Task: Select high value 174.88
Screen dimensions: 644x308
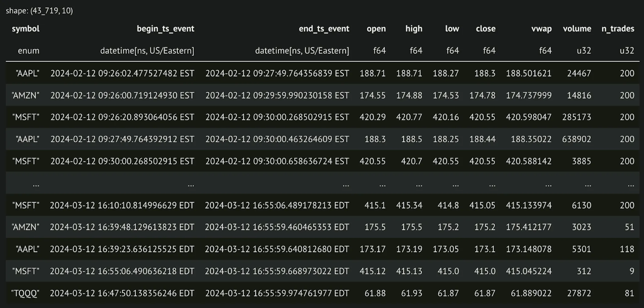Action: click(x=409, y=95)
